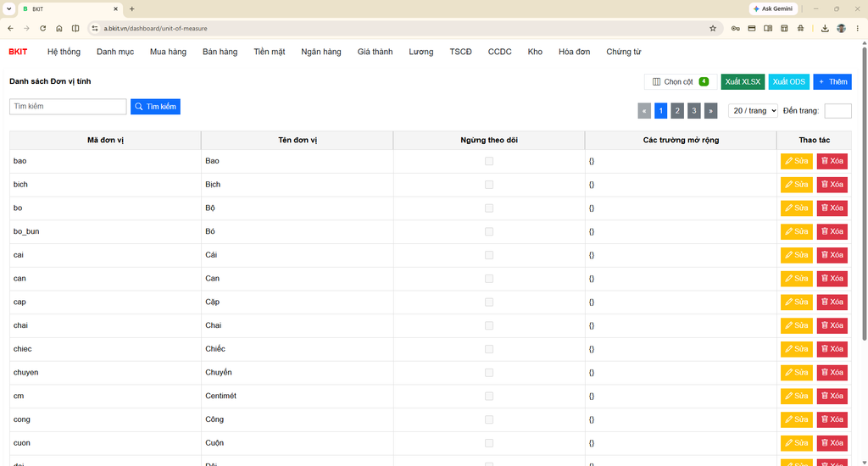
Task: Click the Tên đơn vị column header
Action: 298,140
